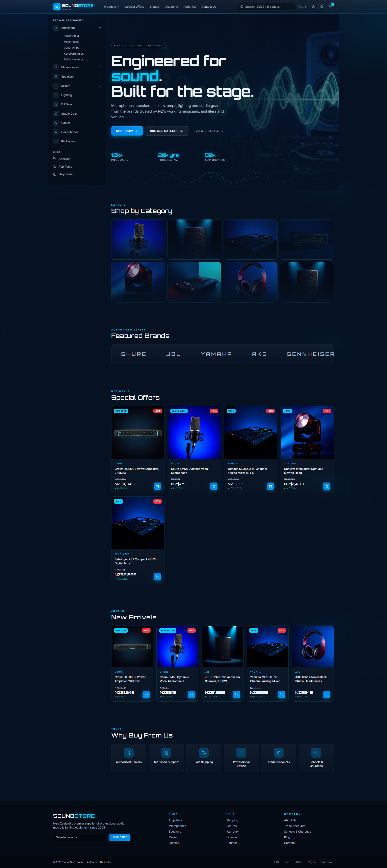Viewport: 387px width, 868px height.
Task: Click the Schools & Churches graduation cap icon
Action: tap(316, 753)
